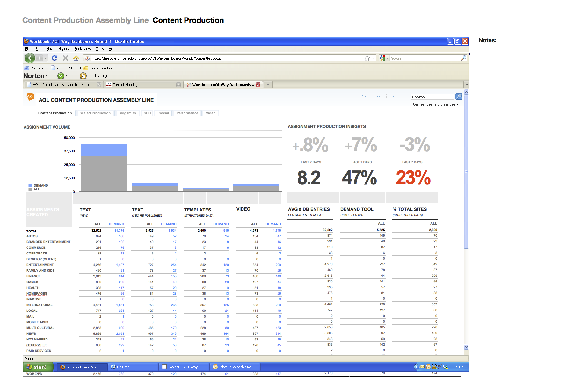This screenshot has width=588, height=379.
Task: Open a new browser tab with plus
Action: (268, 85)
